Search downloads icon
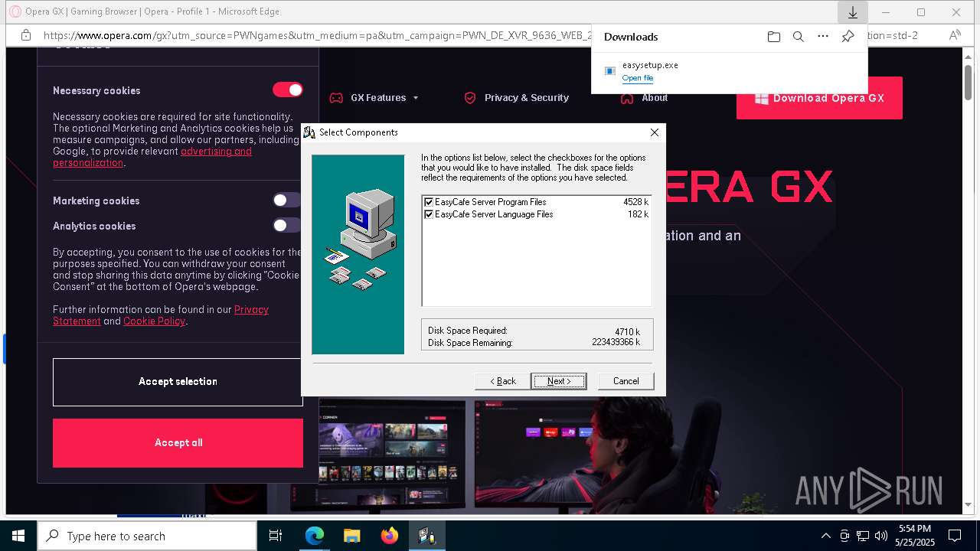 point(799,37)
